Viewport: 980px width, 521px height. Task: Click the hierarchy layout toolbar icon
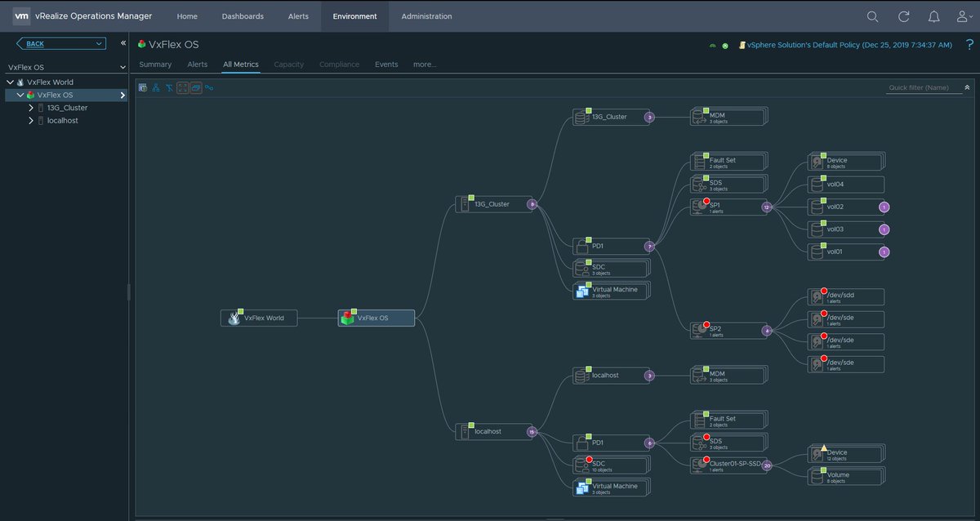(156, 87)
